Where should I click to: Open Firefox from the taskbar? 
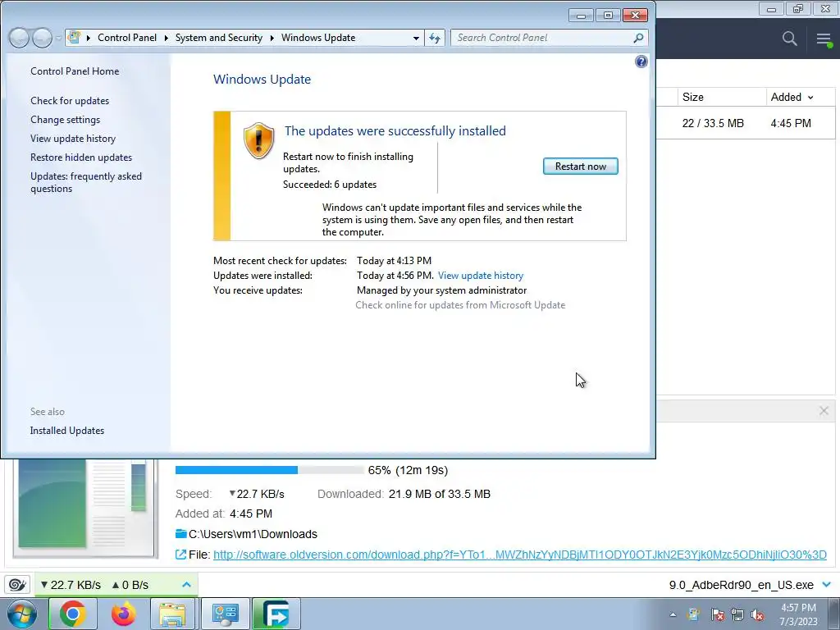pyautogui.click(x=123, y=614)
